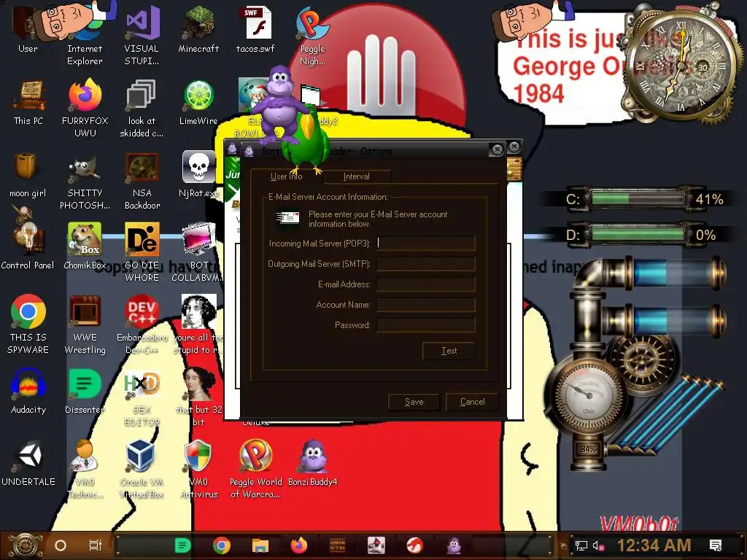Launch the UNDERTALE Unity icon
The image size is (747, 560).
pyautogui.click(x=28, y=463)
